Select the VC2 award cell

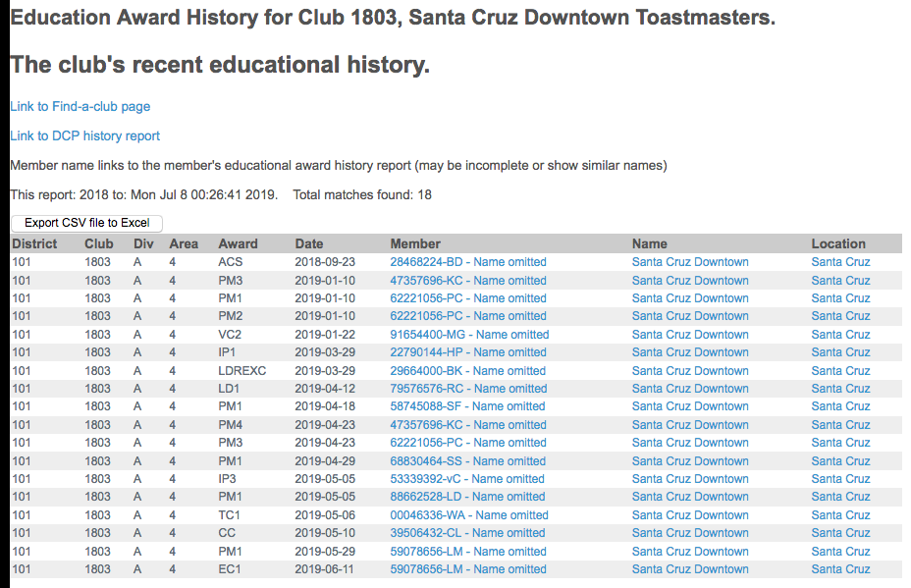(x=230, y=335)
